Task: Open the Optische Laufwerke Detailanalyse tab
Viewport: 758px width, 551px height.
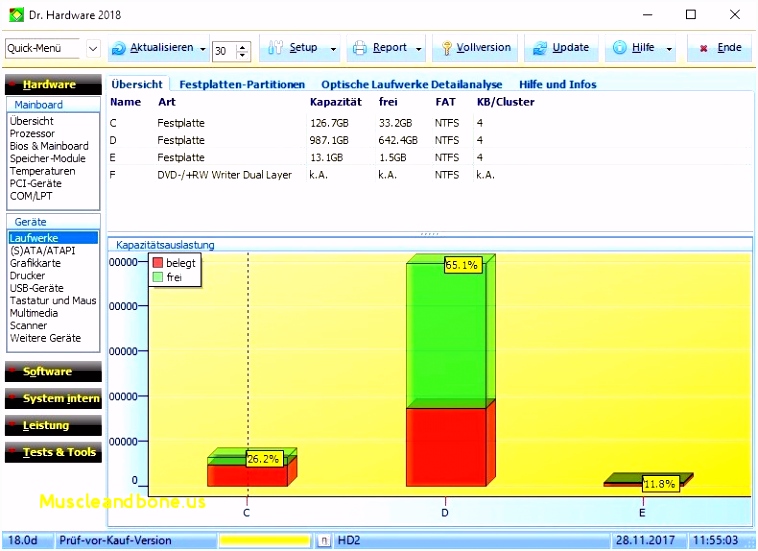Action: pos(412,85)
